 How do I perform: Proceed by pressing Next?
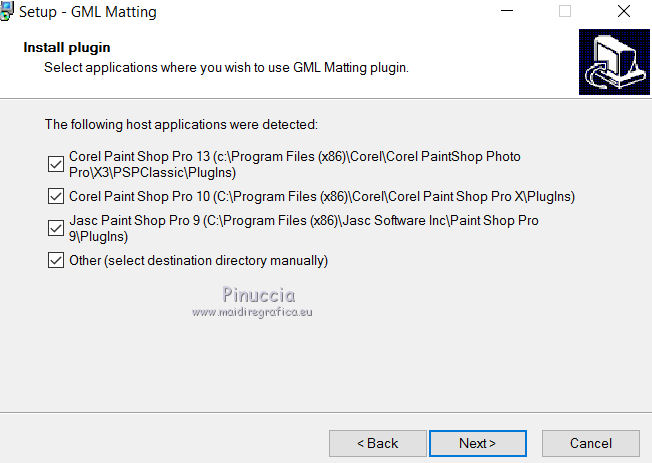(x=477, y=443)
